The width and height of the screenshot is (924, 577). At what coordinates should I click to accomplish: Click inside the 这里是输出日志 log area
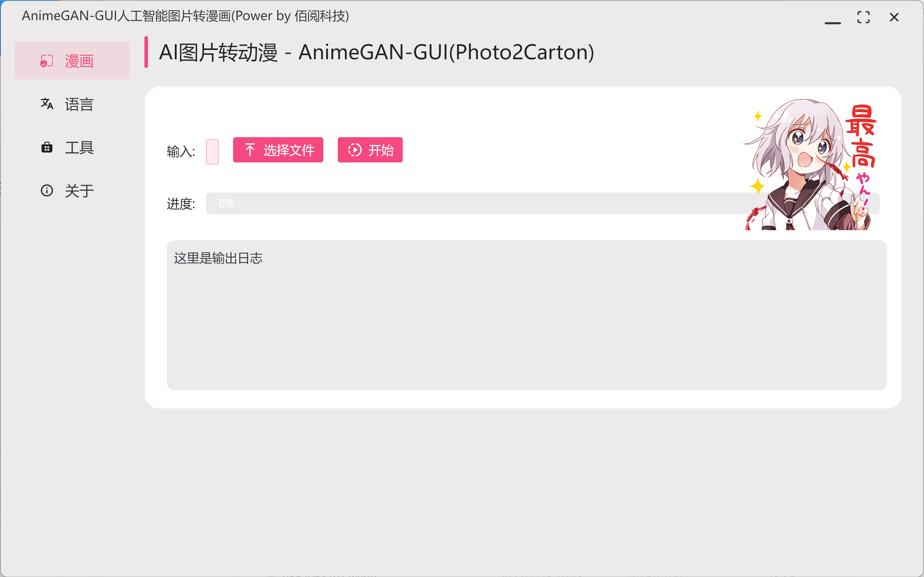click(x=526, y=315)
